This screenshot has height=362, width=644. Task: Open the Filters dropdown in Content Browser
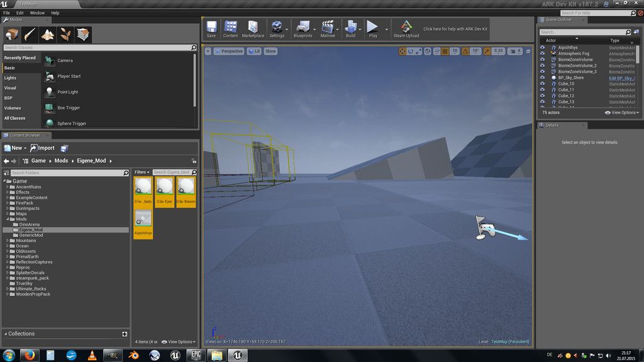point(142,172)
